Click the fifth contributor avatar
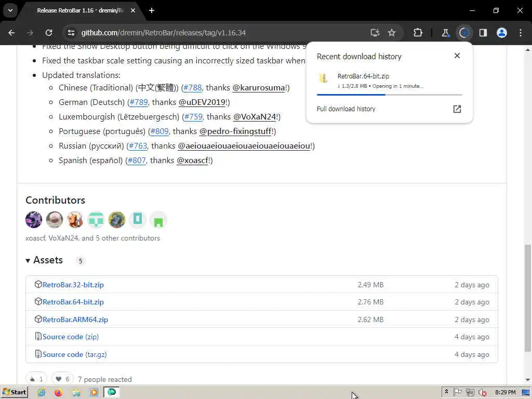 (117, 220)
